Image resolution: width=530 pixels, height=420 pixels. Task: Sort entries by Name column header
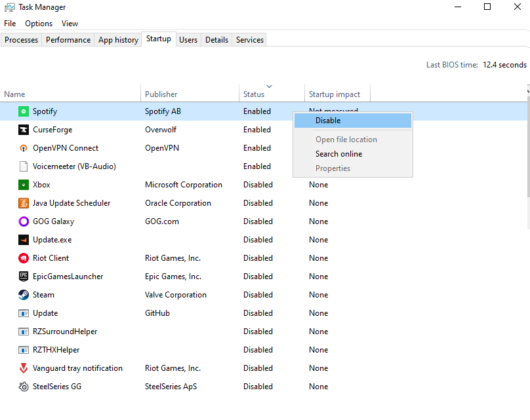(x=70, y=93)
